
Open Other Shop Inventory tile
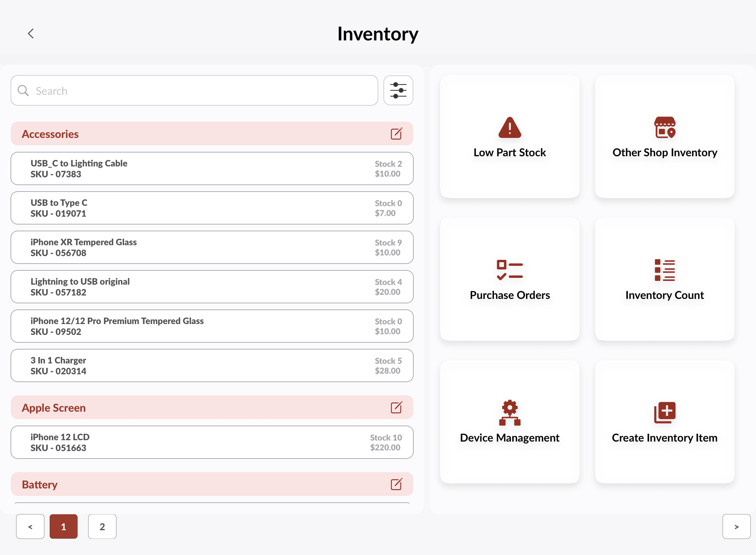coord(665,137)
